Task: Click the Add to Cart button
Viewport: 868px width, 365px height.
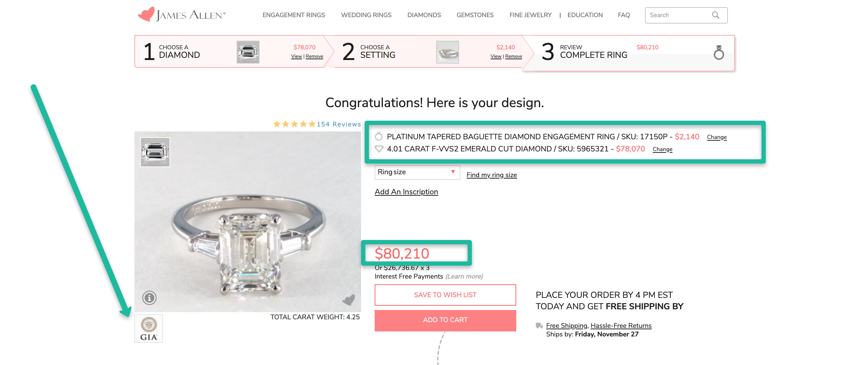Action: pos(445,320)
